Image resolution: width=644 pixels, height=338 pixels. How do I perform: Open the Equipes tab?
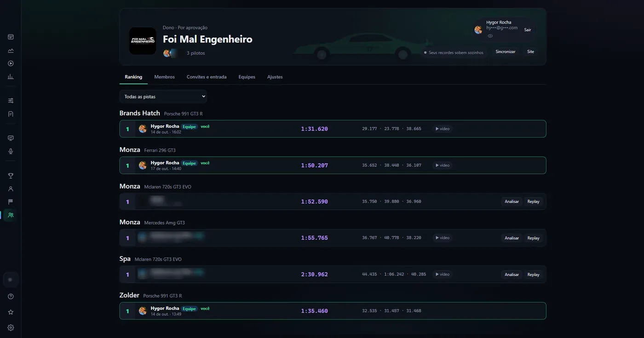(247, 77)
